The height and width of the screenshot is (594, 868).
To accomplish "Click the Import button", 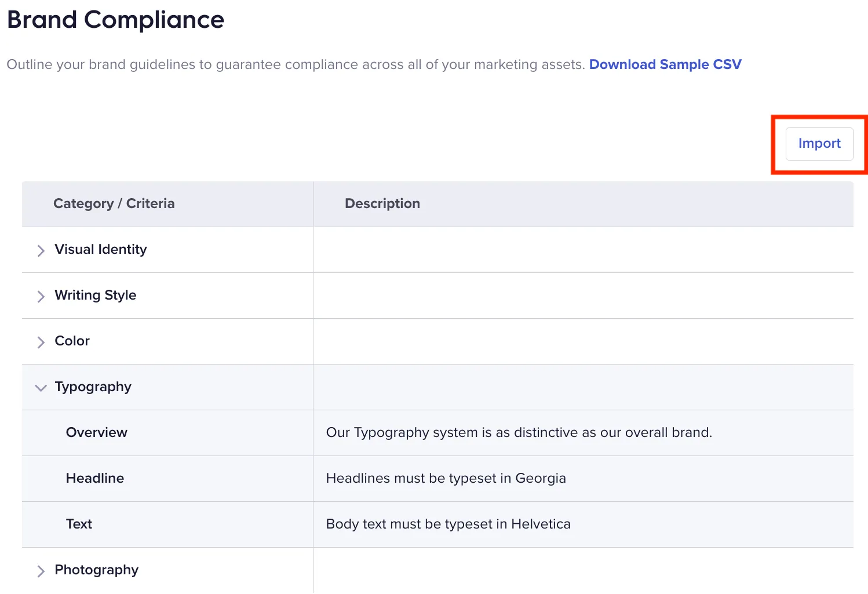I will click(x=819, y=144).
